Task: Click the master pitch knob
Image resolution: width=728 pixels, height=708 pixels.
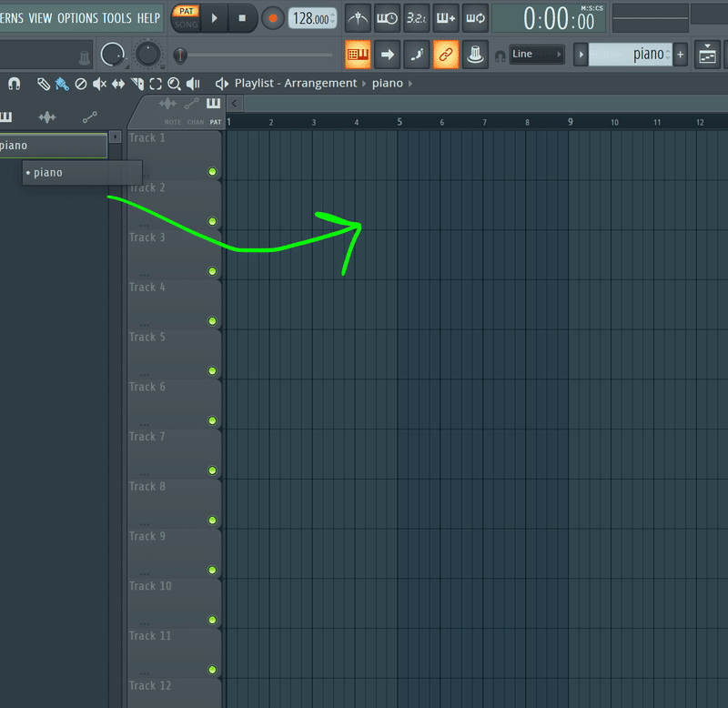Action: coord(147,55)
